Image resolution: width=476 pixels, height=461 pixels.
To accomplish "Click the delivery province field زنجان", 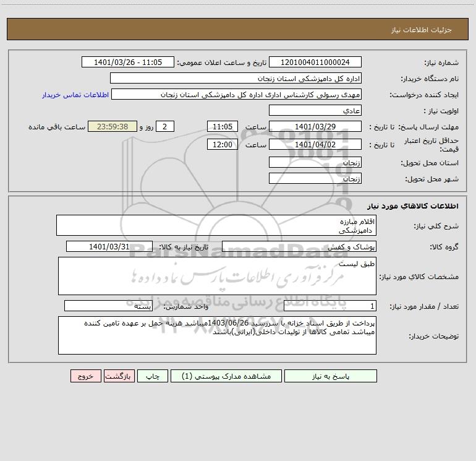I will tap(315, 162).
